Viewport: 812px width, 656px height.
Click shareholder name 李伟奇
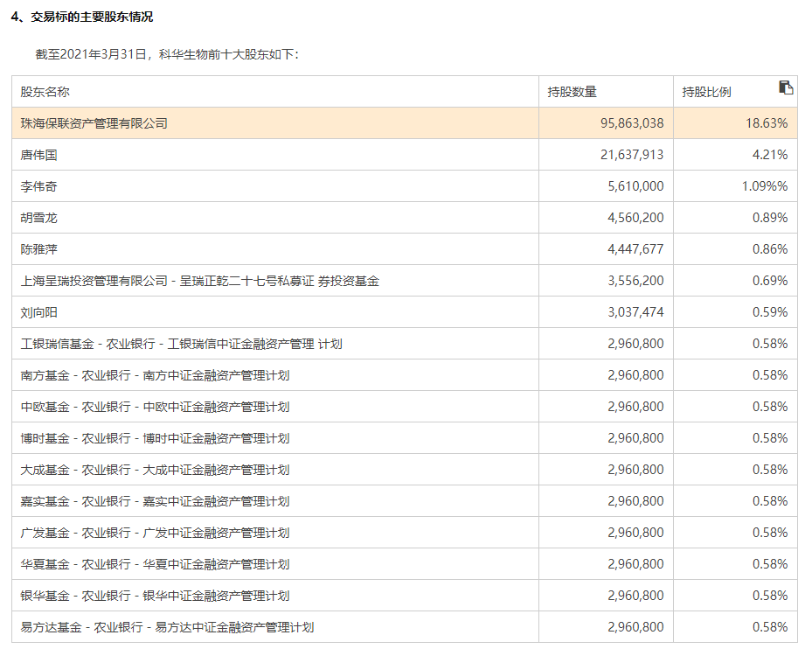(38, 186)
